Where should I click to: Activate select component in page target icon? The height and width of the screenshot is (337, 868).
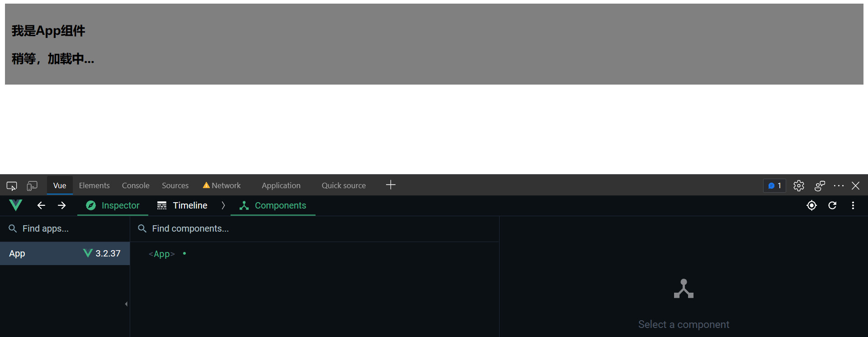[x=811, y=205]
